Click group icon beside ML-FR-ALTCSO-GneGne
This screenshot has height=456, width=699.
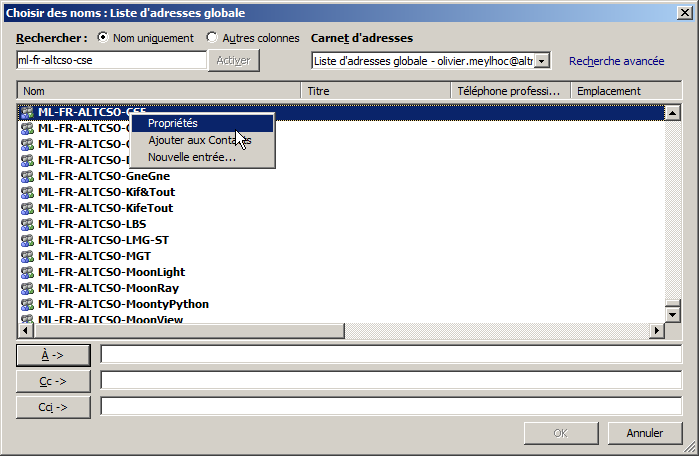tap(27, 176)
